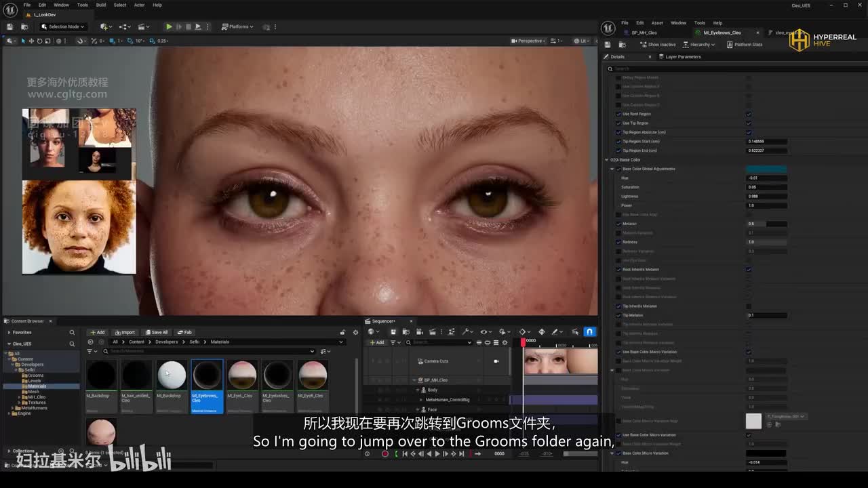Image resolution: width=868 pixels, height=488 pixels.
Task: Click the Base Color Global Adjustments color swatch
Action: click(x=766, y=169)
